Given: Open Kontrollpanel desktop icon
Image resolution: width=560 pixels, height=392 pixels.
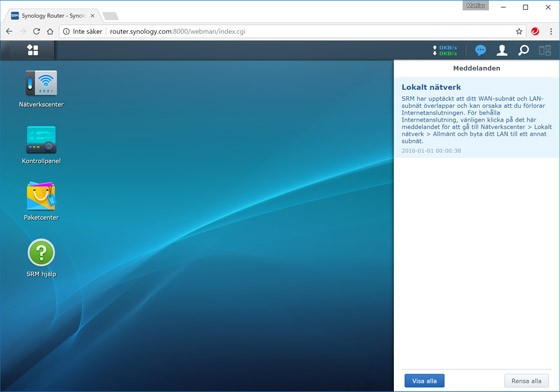Looking at the screenshot, I should point(41,145).
